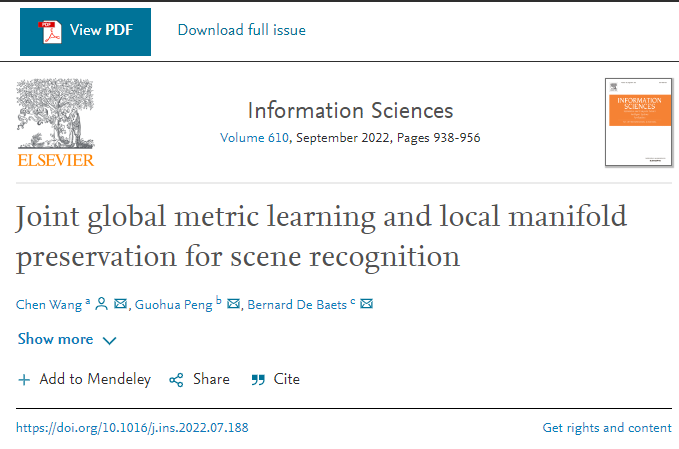This screenshot has height=449, width=679.
Task: Click the red PDF file icon
Action: [50, 30]
